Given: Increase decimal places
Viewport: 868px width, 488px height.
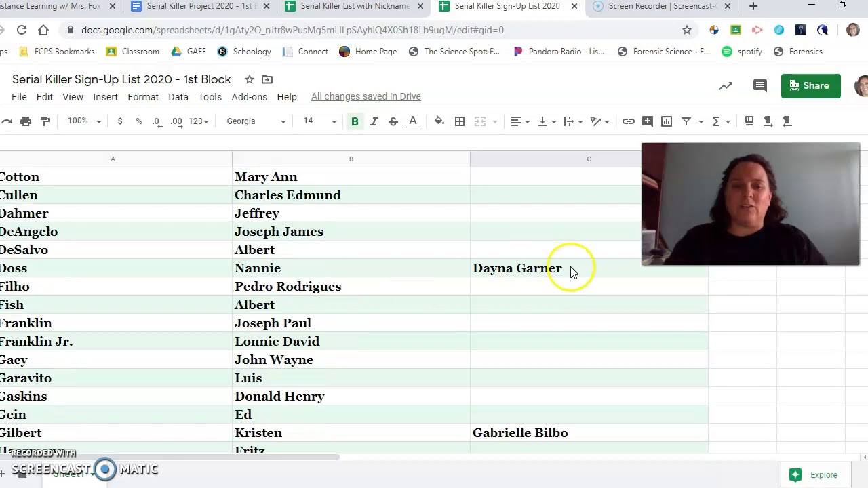Looking at the screenshot, I should click(176, 121).
